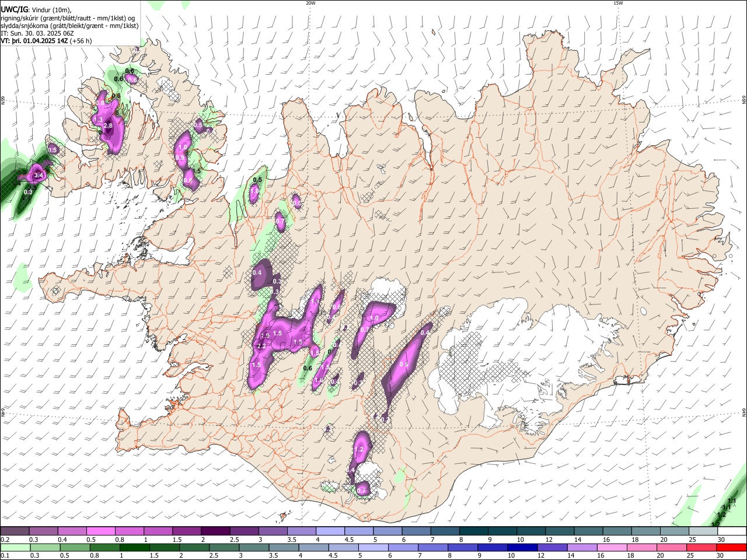Click the royal blue 8 rain scale swatch

point(462,548)
